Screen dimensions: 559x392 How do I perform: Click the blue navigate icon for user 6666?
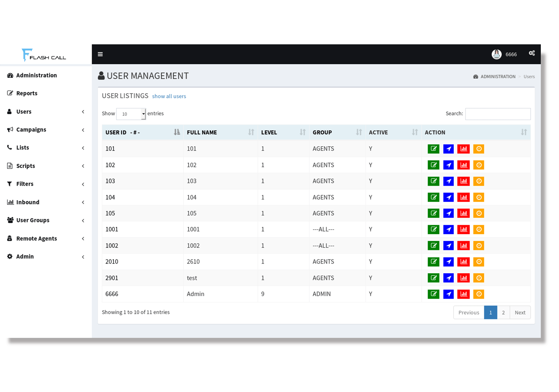448,294
